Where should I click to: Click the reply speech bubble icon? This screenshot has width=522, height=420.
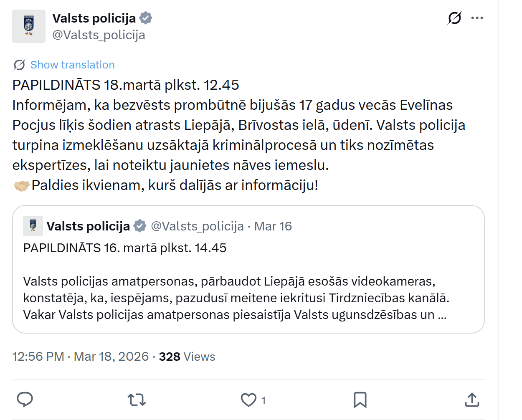pos(25,400)
